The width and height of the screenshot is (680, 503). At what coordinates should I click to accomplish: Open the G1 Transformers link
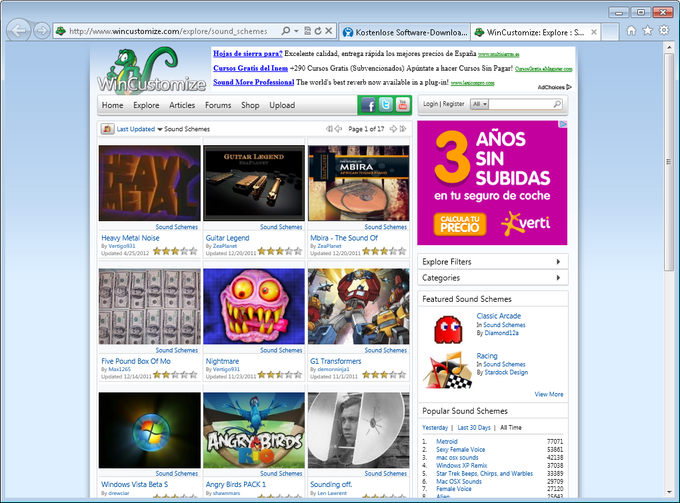[335, 361]
